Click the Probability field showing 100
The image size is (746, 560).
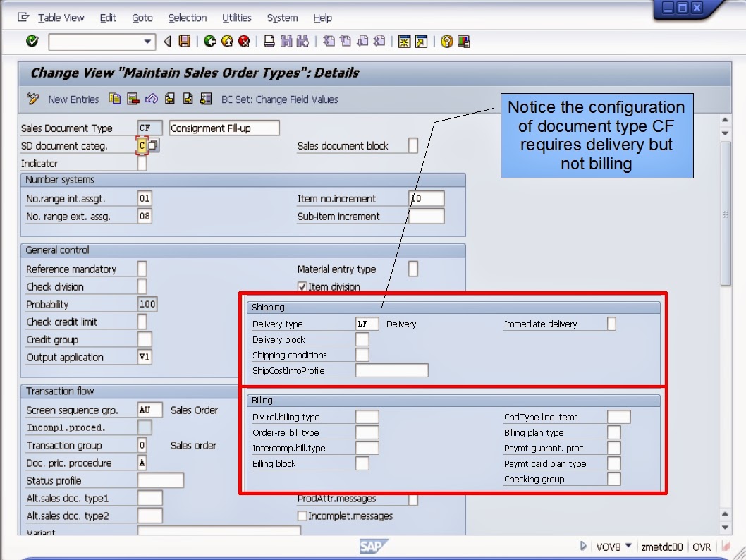(x=147, y=304)
